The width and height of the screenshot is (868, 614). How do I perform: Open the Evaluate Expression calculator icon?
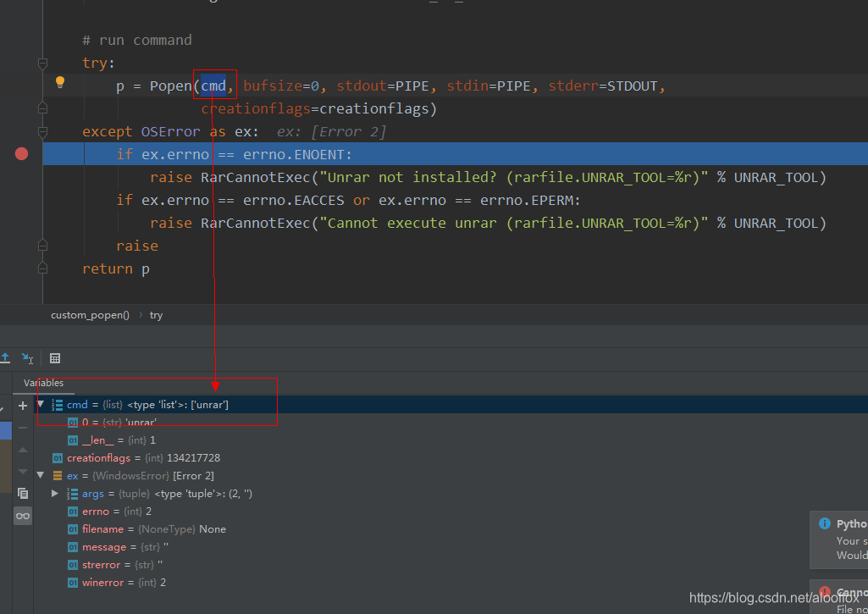coord(55,358)
